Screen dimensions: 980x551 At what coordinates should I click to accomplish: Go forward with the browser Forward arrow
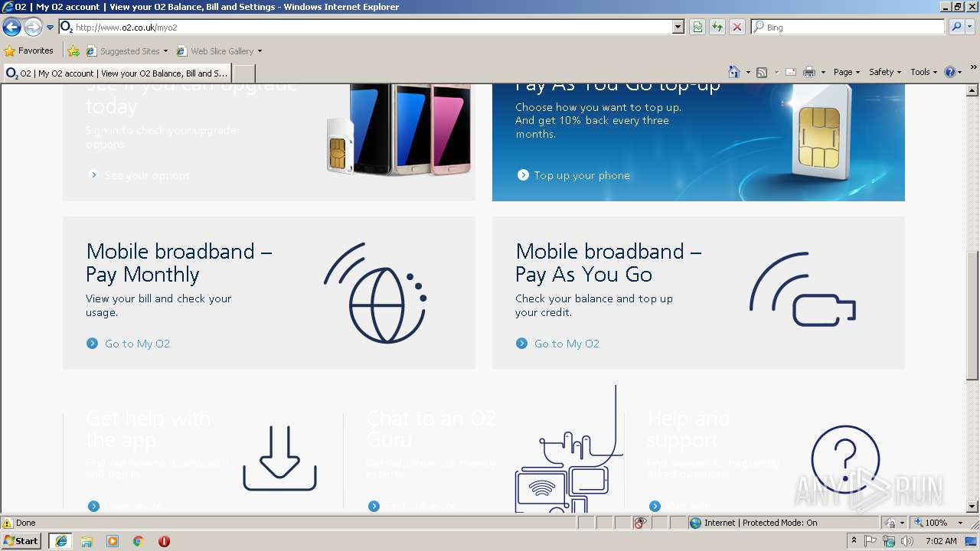point(33,28)
